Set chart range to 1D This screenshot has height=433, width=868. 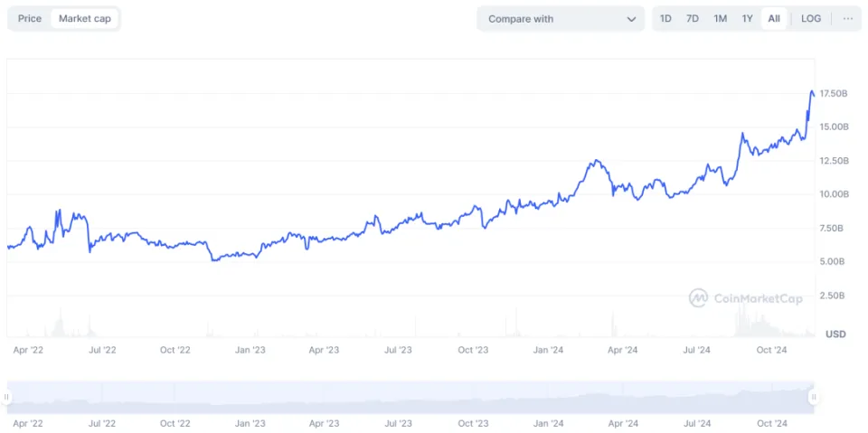click(665, 19)
